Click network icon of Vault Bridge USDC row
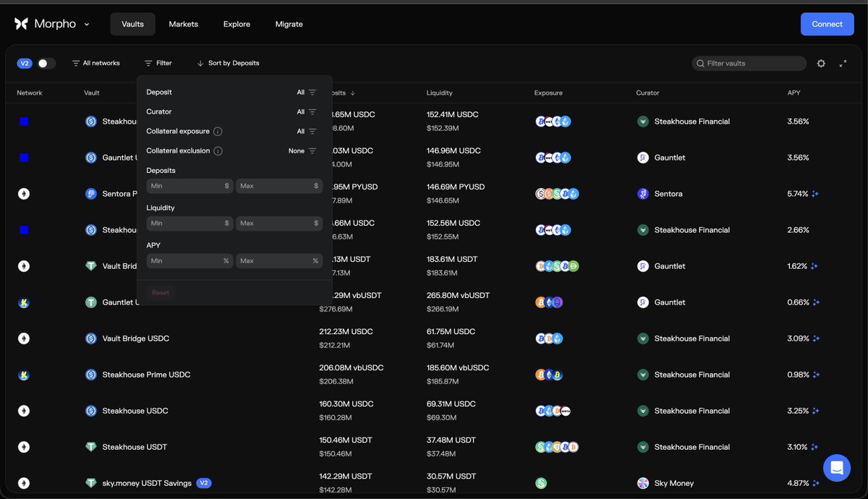Viewport: 868px width, 499px height. tap(24, 338)
